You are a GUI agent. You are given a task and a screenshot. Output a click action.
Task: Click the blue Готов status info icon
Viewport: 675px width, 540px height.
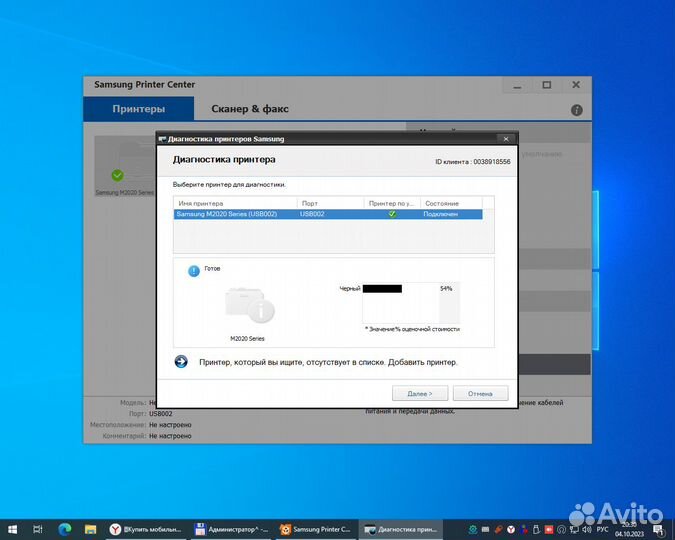click(194, 271)
